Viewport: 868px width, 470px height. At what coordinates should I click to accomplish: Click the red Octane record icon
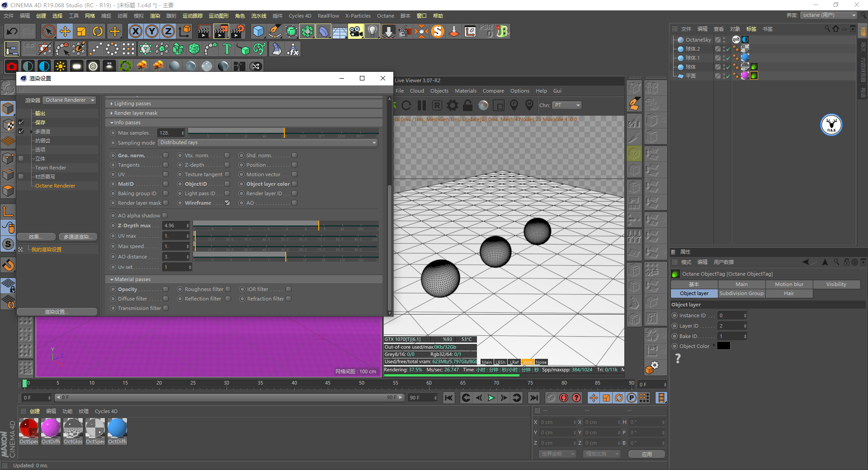[x=12, y=66]
